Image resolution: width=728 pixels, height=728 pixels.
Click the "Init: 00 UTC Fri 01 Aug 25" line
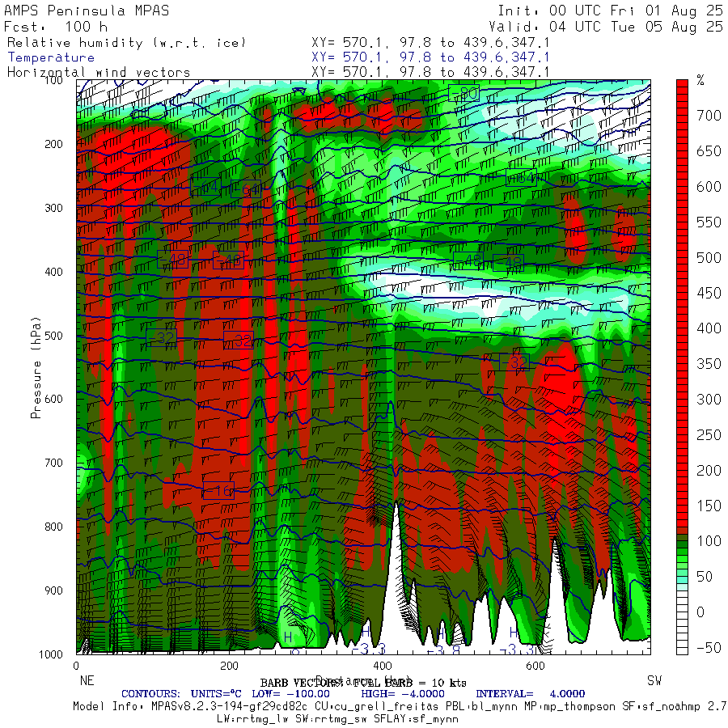point(610,11)
